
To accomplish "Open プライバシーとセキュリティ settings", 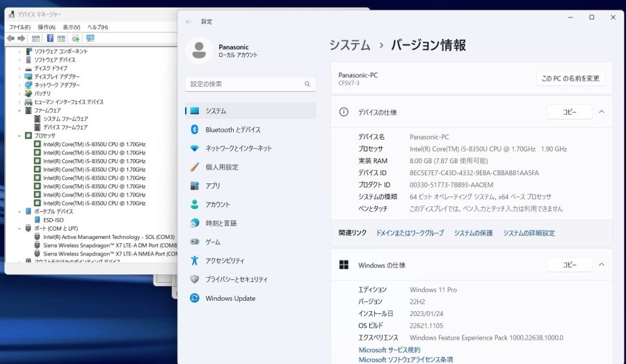I will (x=250, y=279).
